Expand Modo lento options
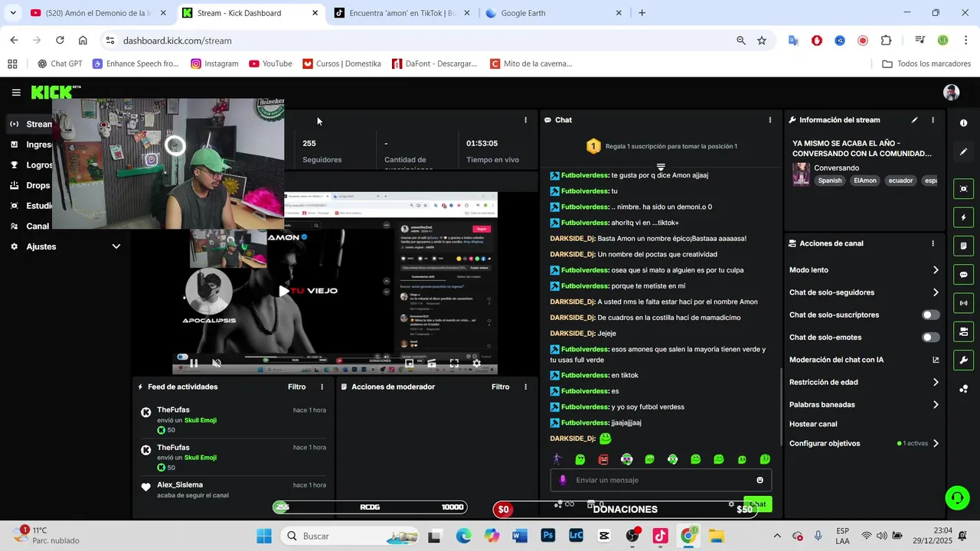 coord(936,270)
